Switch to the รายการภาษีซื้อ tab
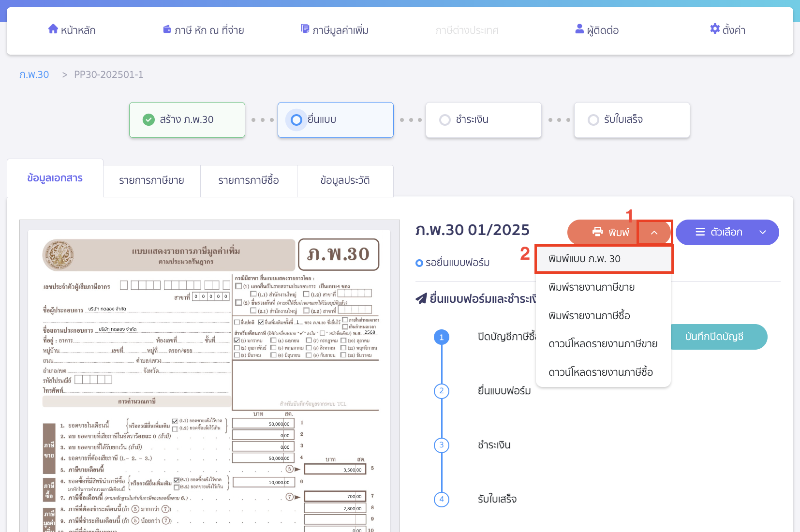This screenshot has width=800, height=532. click(x=249, y=180)
